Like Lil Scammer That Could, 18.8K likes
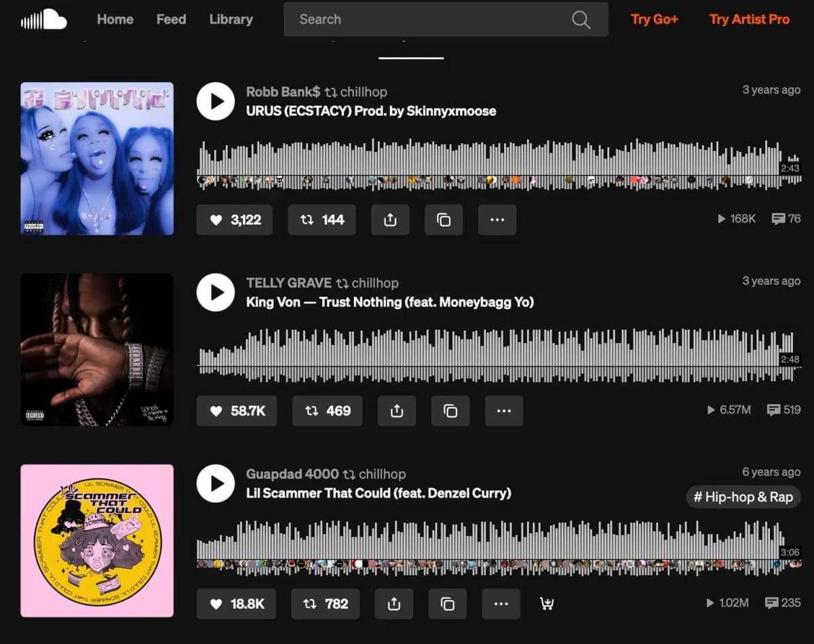The width and height of the screenshot is (814, 644). click(236, 603)
